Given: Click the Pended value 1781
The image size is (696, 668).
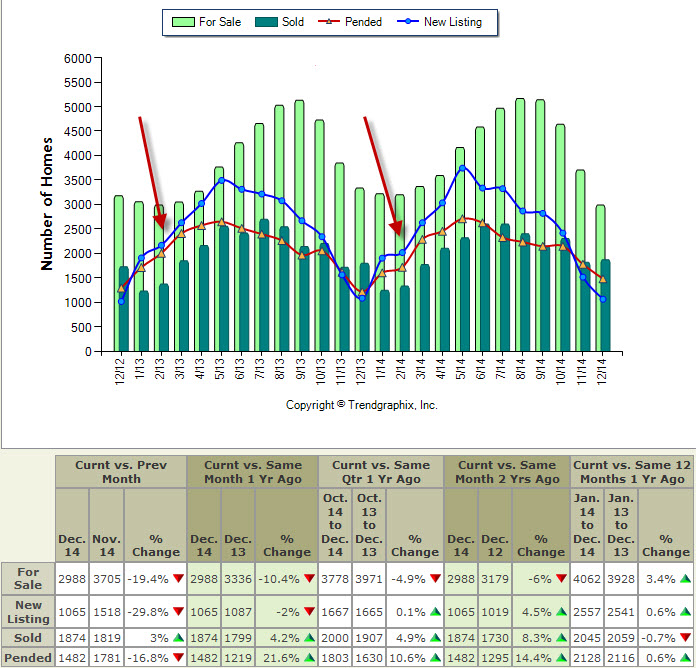Looking at the screenshot, I should tap(107, 658).
